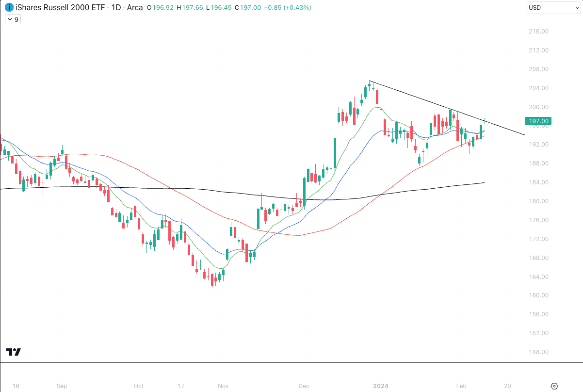The height and width of the screenshot is (392, 583).
Task: Select the 197.00 current price label
Action: (x=538, y=121)
